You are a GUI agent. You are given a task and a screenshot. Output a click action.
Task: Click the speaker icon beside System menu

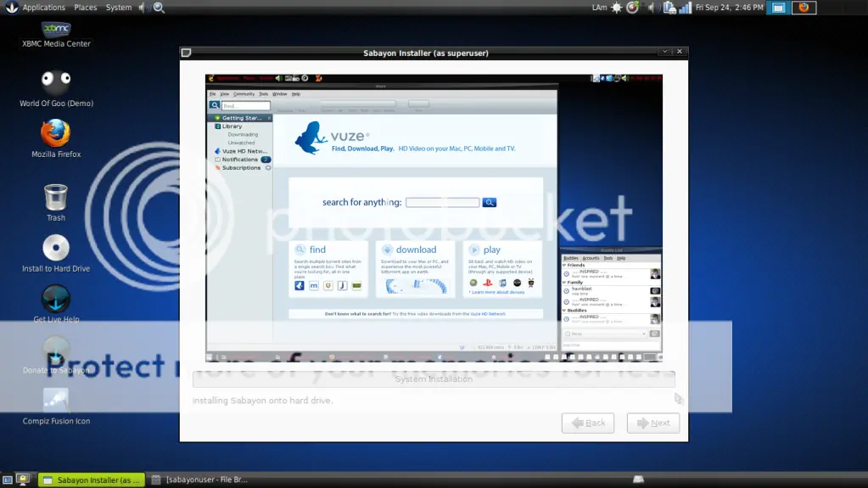[x=143, y=7]
